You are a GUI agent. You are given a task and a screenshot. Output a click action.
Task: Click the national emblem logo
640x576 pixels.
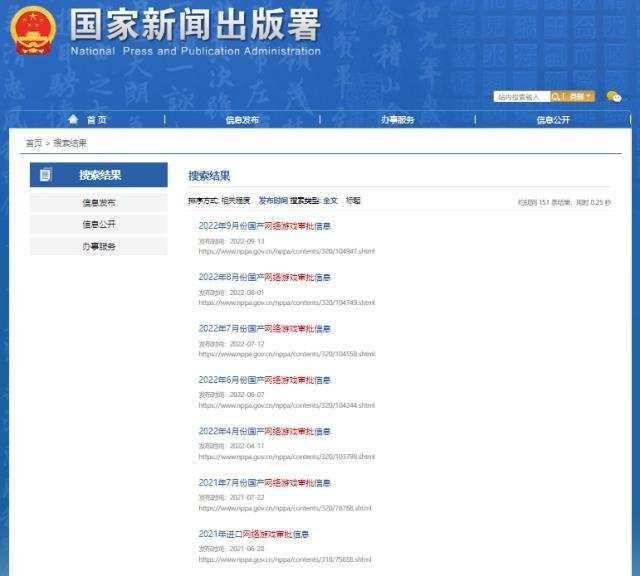pos(33,31)
